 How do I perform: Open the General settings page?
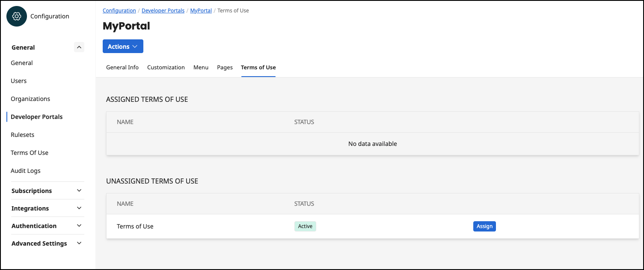(21, 62)
